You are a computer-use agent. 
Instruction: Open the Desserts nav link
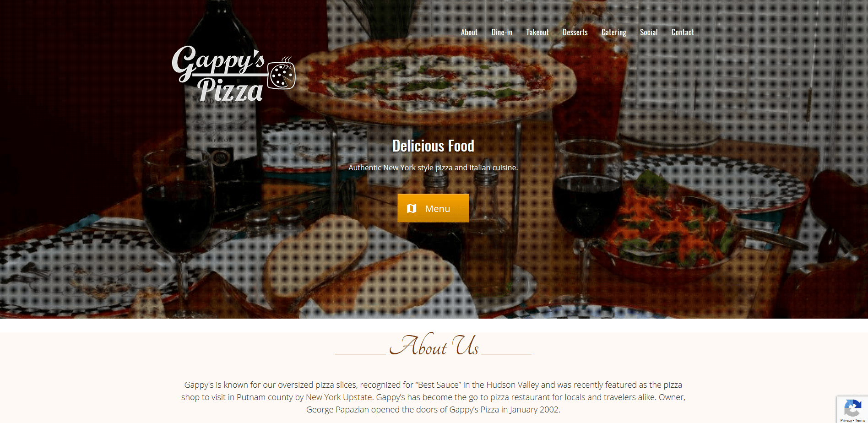point(575,33)
